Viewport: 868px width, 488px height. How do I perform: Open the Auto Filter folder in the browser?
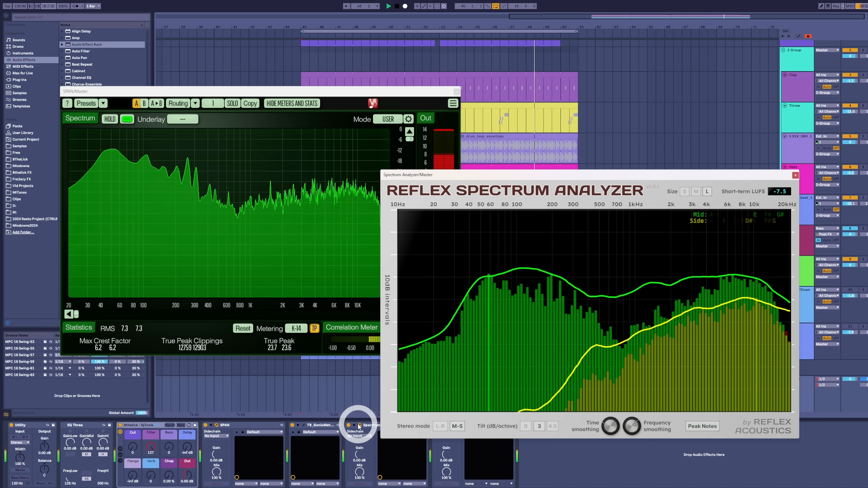81,51
